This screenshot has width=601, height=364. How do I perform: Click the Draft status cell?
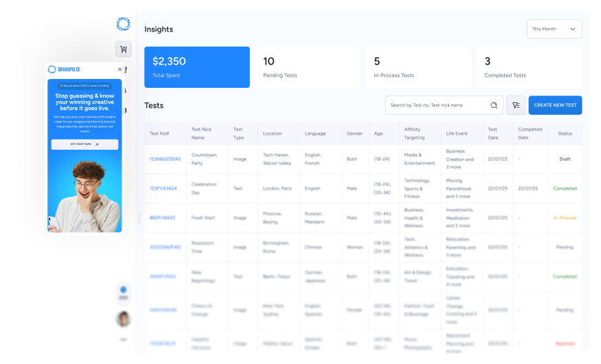pyautogui.click(x=565, y=159)
